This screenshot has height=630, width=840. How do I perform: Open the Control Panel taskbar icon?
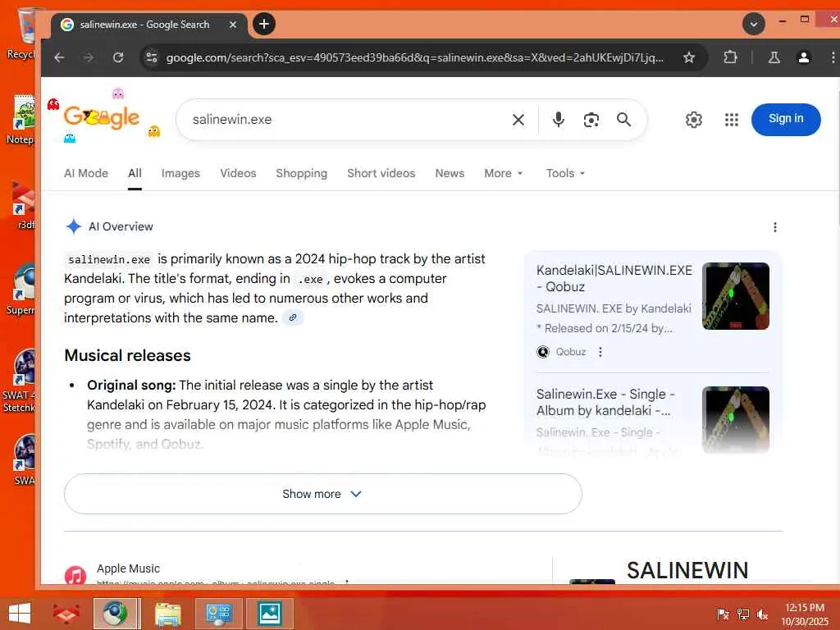click(218, 614)
